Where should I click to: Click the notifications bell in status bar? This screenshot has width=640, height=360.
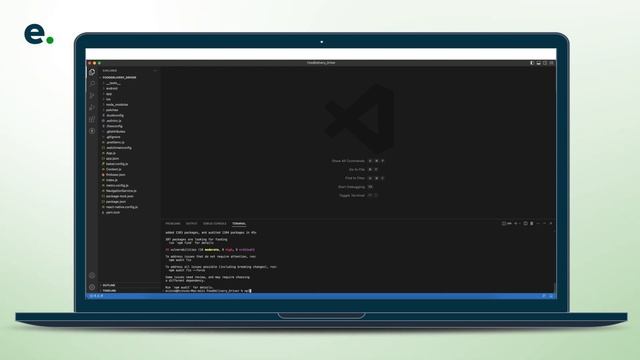551,296
